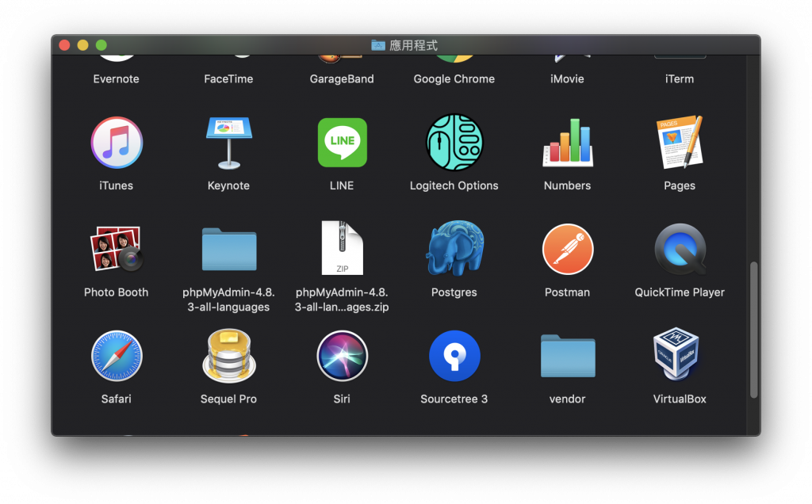Select the QuickTime Player icon
Viewport: 812px width, 504px height.
[x=680, y=249]
